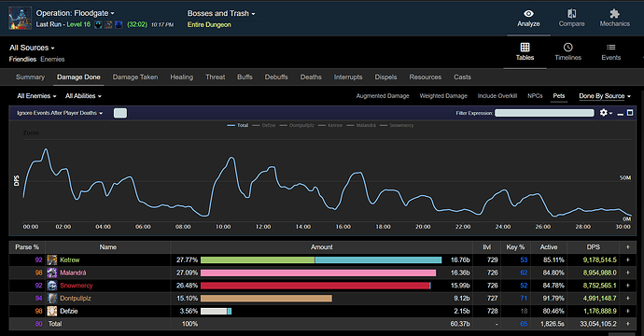
Task: Switch to the Buffs tab
Action: pos(245,77)
